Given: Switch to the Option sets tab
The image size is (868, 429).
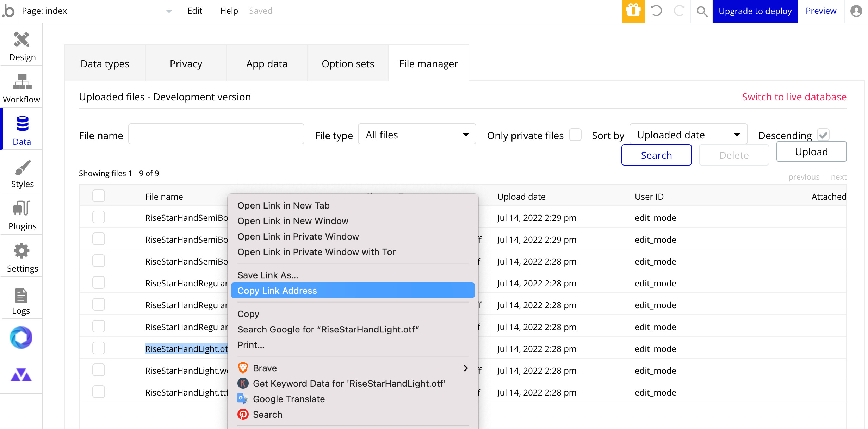Looking at the screenshot, I should coord(348,64).
